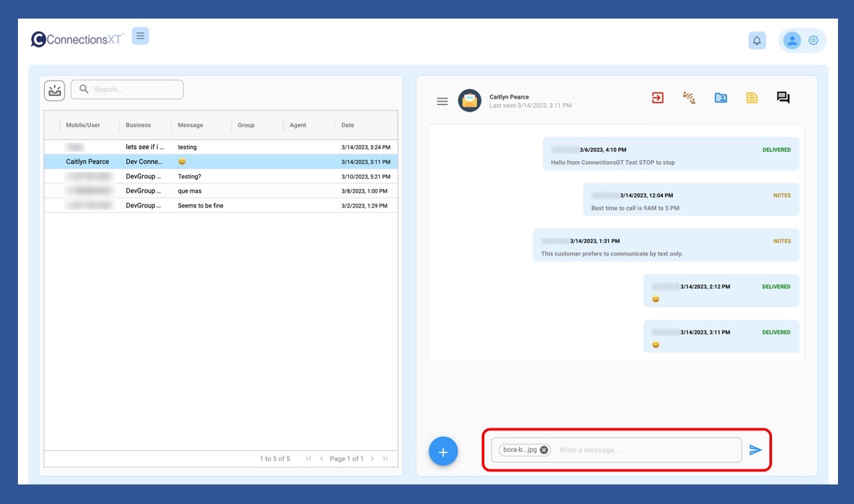Open the settings gear icon
Viewport: 854px width, 504px height.
813,40
